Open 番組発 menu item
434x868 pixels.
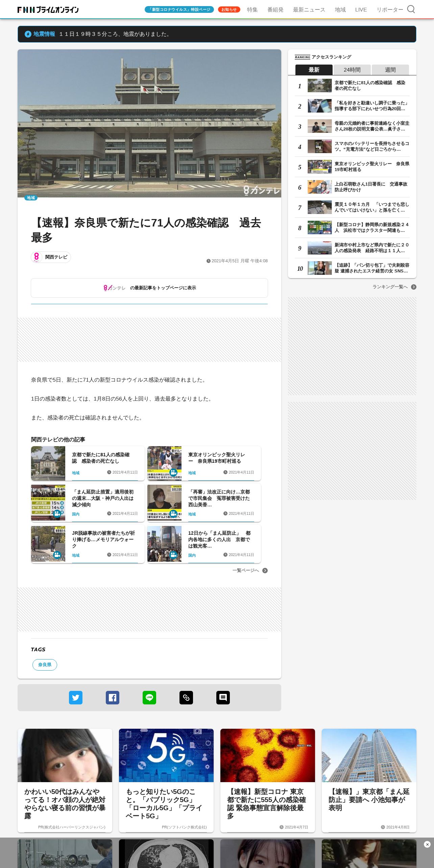click(x=275, y=10)
